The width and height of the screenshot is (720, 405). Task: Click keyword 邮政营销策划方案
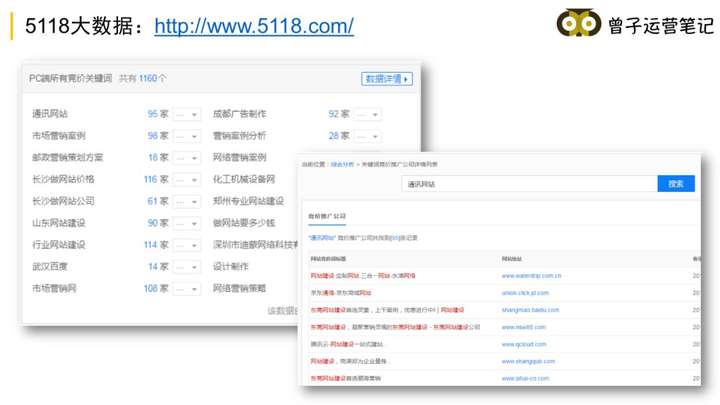[68, 158]
